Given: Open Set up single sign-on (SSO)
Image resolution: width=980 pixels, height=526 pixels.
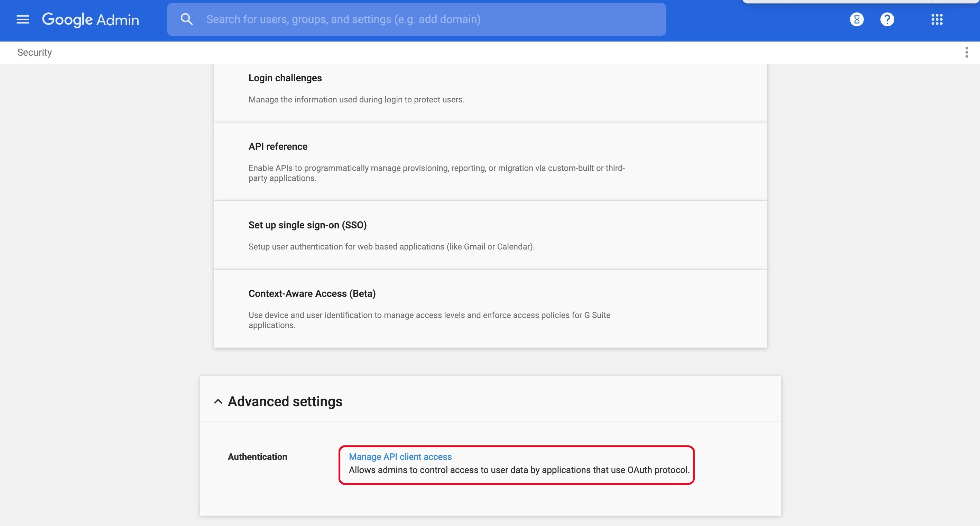Looking at the screenshot, I should (307, 225).
